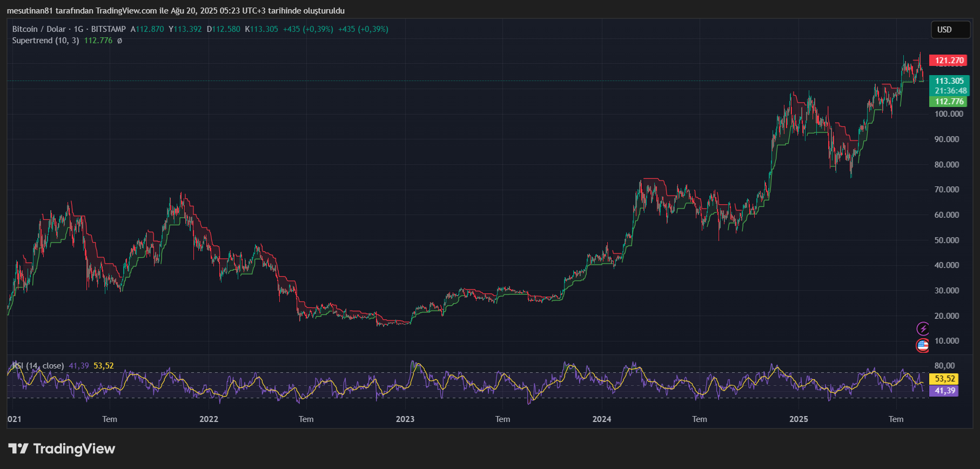The height and width of the screenshot is (469, 980).
Task: Click the 80,00 RSI axis label
Action: click(x=944, y=366)
